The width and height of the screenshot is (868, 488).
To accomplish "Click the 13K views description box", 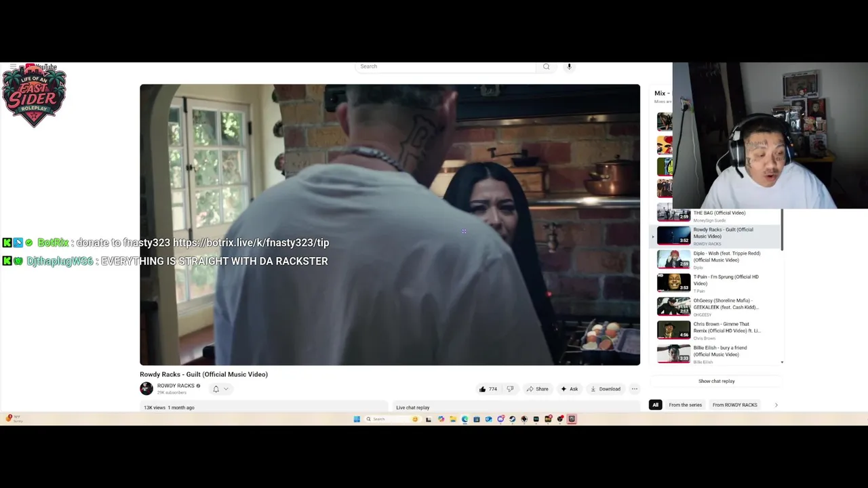I will point(263,407).
